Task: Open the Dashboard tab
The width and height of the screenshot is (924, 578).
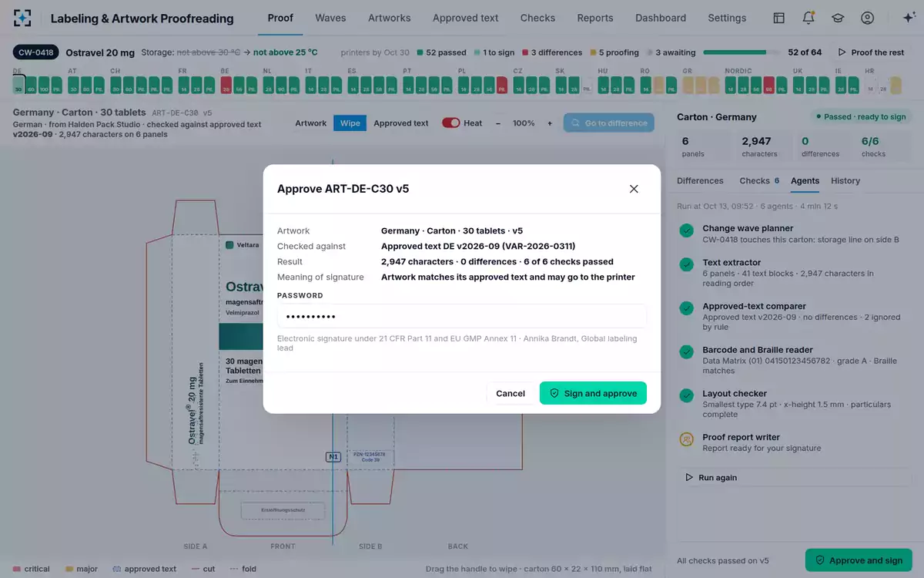Action: point(661,18)
